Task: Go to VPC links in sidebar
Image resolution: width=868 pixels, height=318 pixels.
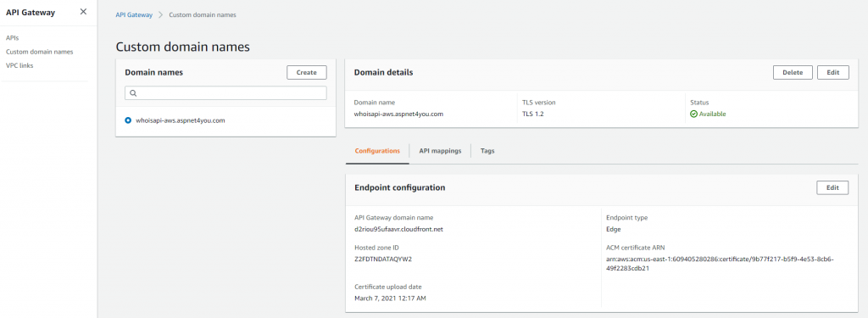Action: tap(19, 65)
